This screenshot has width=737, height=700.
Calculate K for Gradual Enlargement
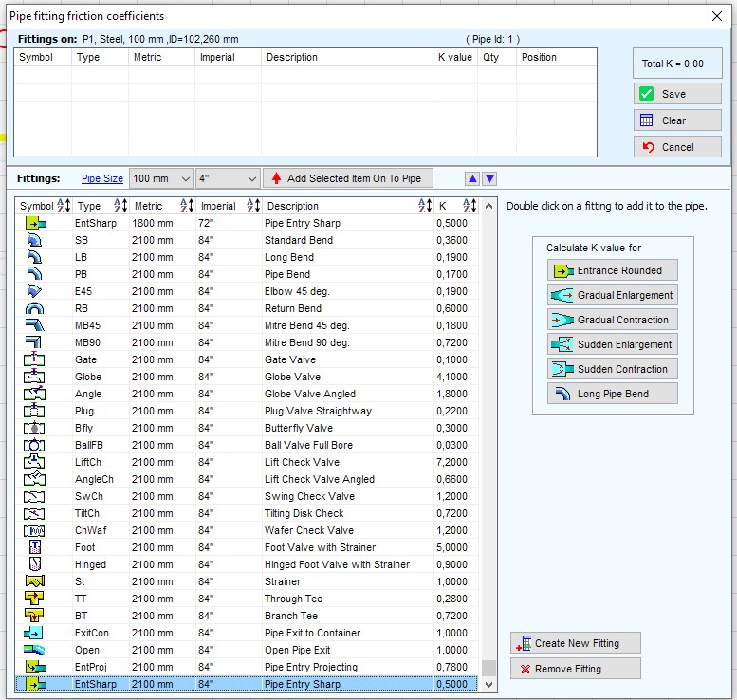[613, 295]
